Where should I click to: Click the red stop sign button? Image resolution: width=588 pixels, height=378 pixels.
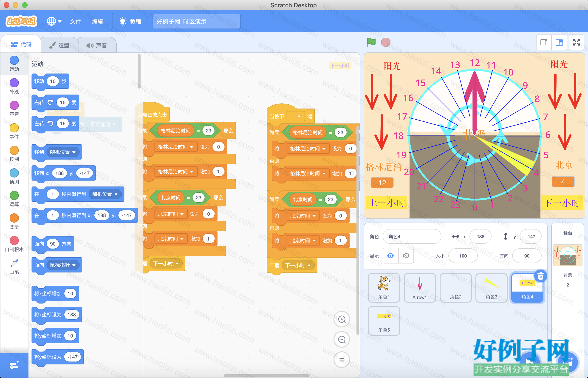[386, 42]
